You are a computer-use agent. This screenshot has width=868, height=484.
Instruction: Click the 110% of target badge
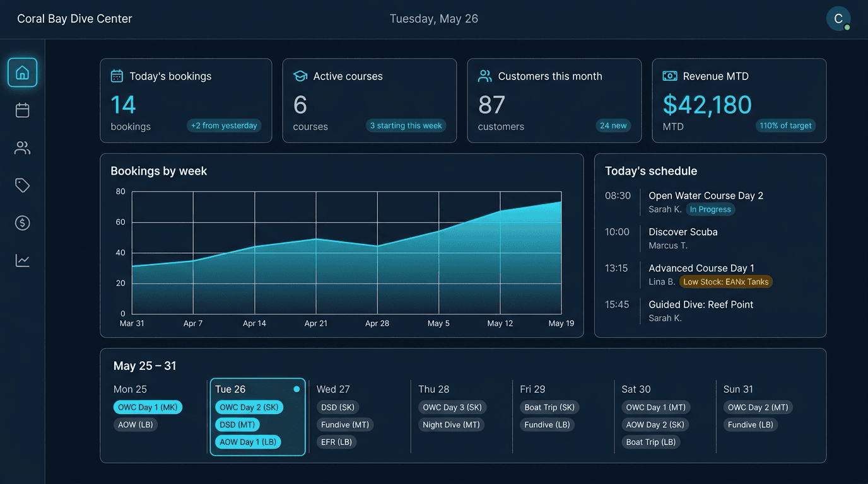point(785,125)
